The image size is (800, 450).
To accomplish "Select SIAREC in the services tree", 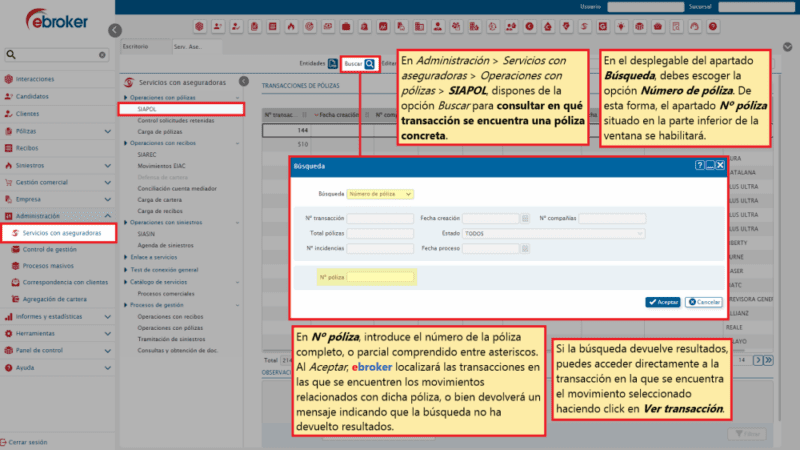I will tap(147, 155).
